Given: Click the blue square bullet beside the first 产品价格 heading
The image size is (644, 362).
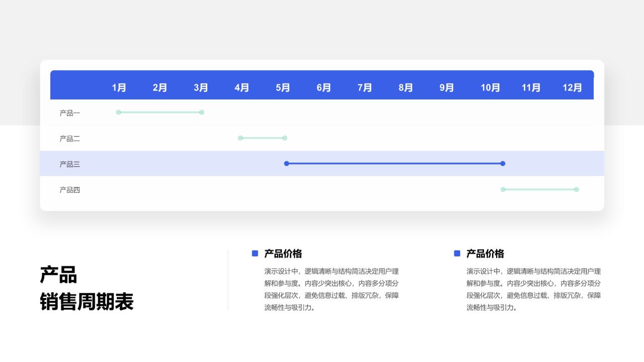Looking at the screenshot, I should click(254, 253).
